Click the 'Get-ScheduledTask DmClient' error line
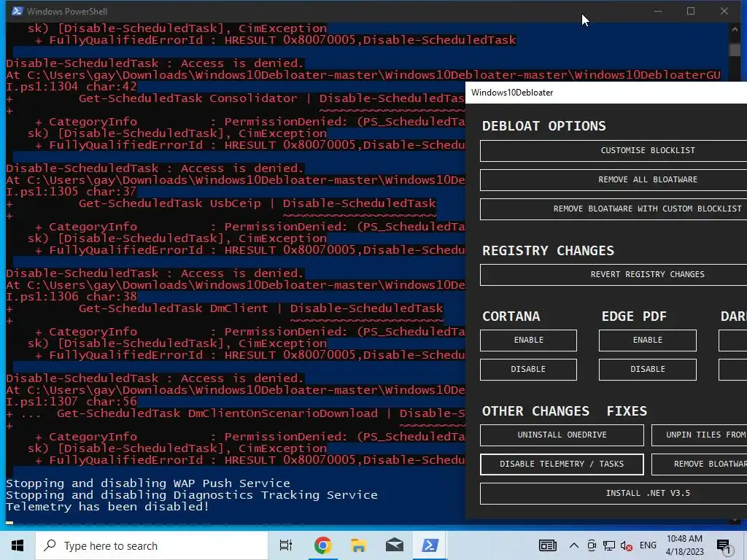747x560 pixels. (260, 308)
